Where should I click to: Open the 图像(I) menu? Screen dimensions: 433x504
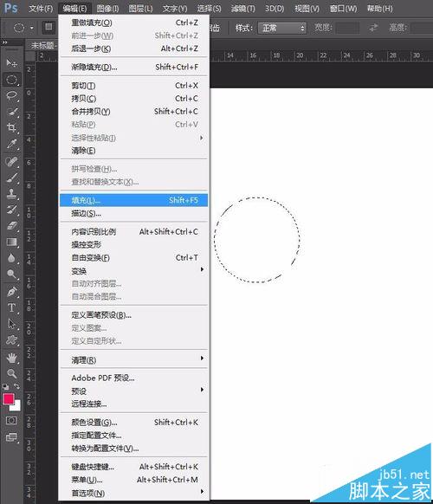coord(108,9)
